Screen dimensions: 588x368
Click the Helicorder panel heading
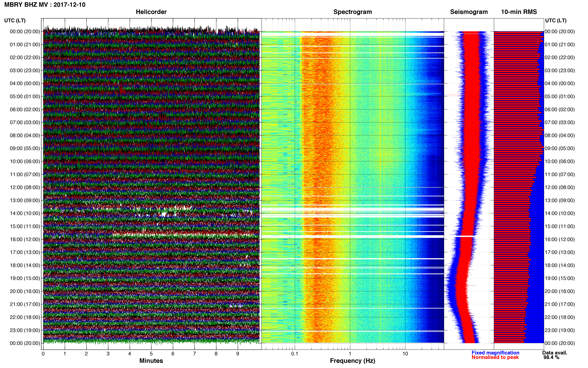(151, 12)
